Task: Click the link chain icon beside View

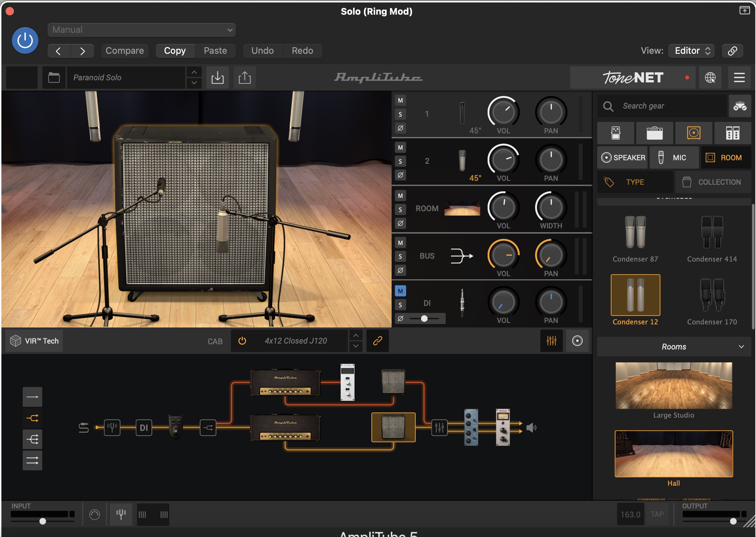Action: tap(732, 51)
